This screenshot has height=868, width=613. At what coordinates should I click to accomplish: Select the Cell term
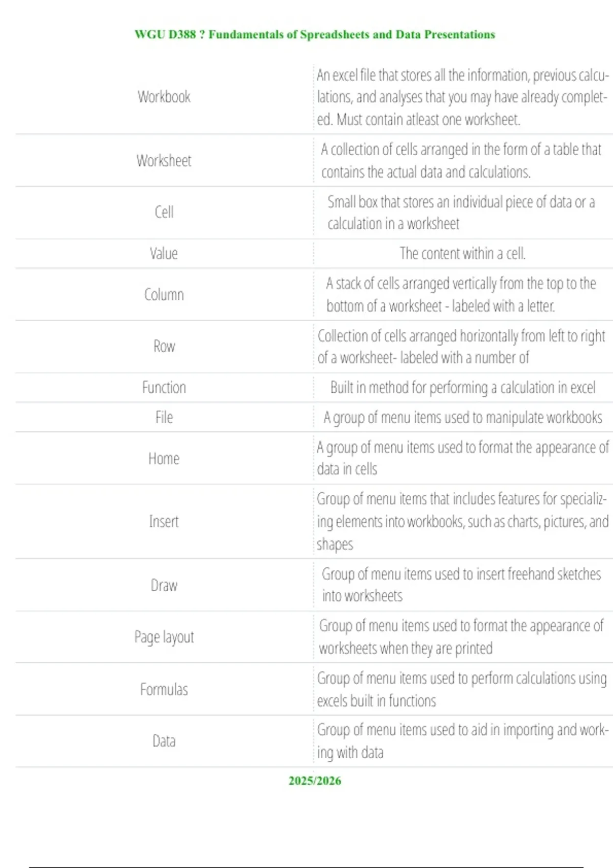164,212
